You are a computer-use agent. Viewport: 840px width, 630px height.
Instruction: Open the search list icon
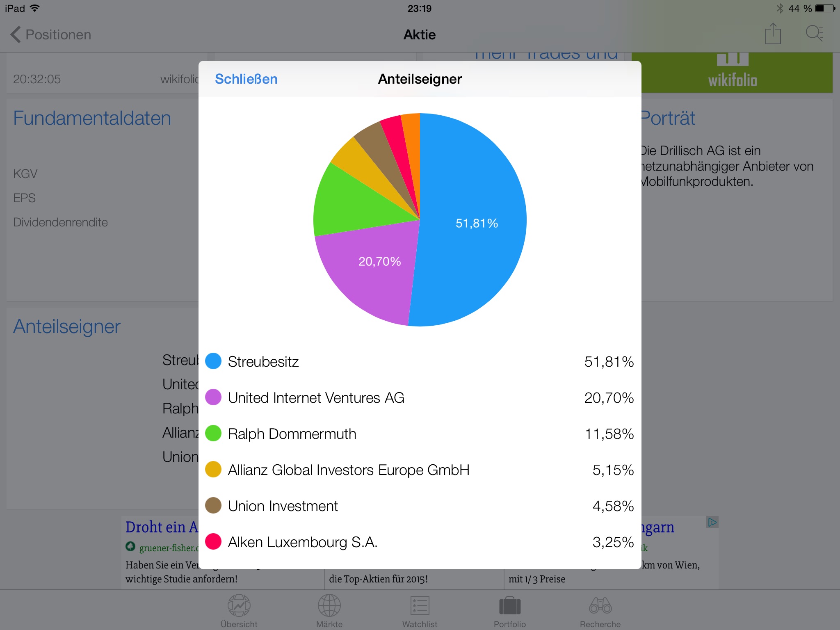(814, 34)
